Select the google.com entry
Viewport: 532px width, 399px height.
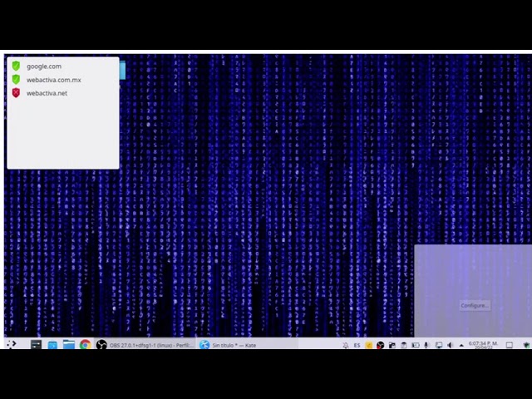pyautogui.click(x=63, y=66)
